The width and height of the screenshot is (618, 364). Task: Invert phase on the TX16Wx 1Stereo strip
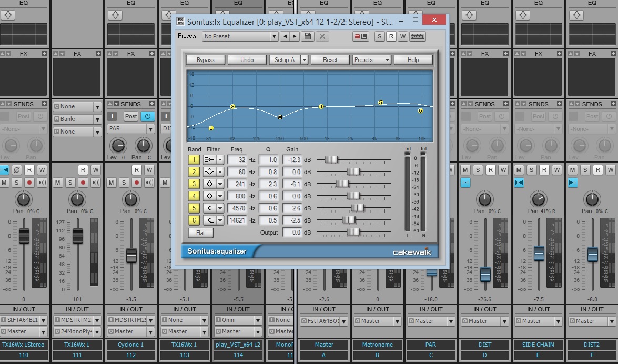pos(16,170)
